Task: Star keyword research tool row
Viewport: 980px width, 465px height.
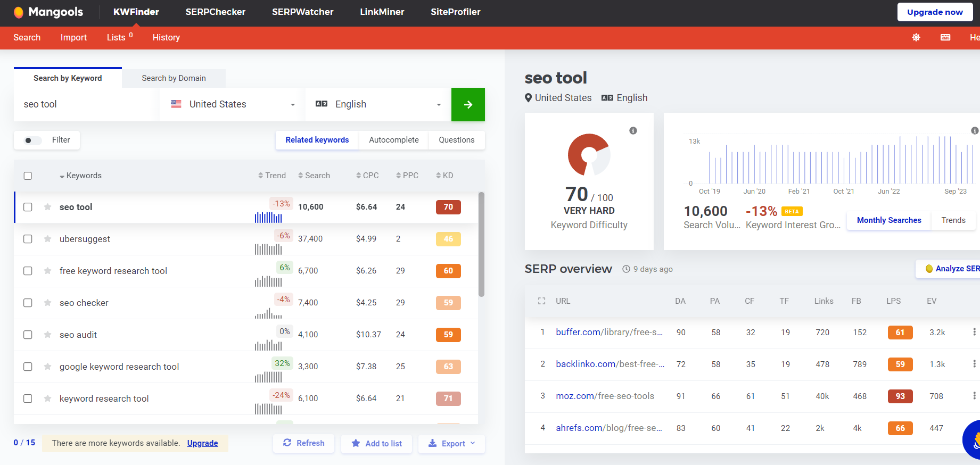Action: (x=47, y=398)
